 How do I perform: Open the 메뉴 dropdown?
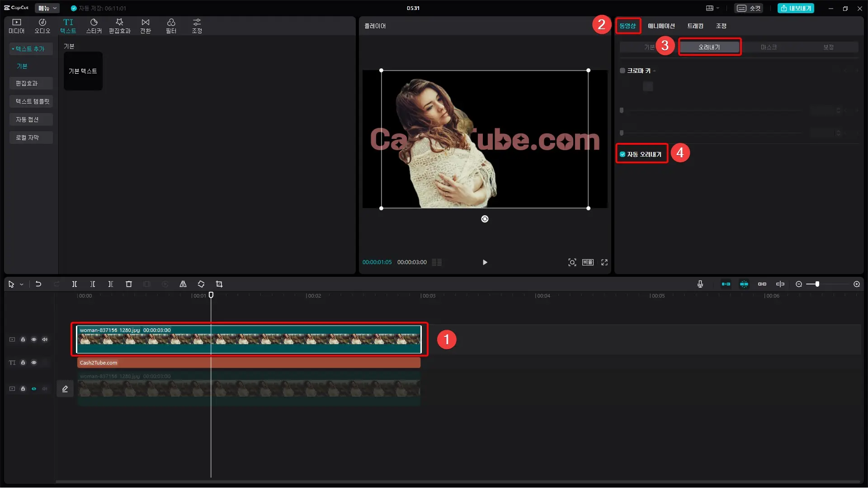pos(47,8)
